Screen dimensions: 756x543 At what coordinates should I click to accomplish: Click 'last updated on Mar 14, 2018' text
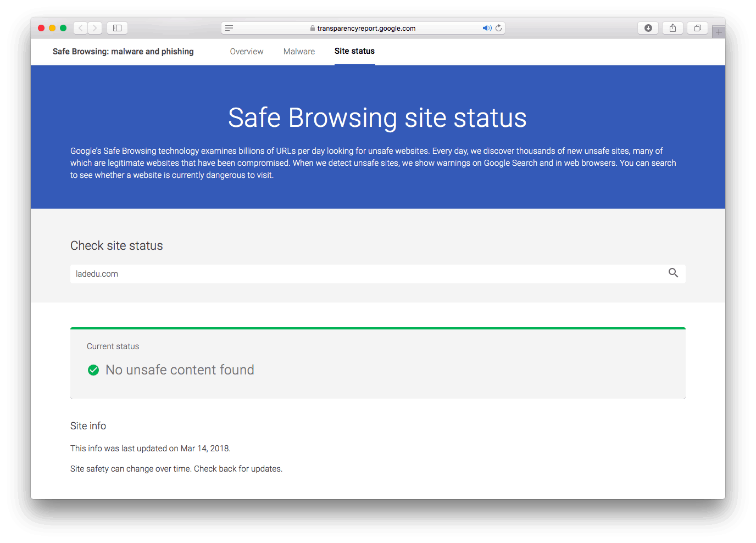coord(175,449)
